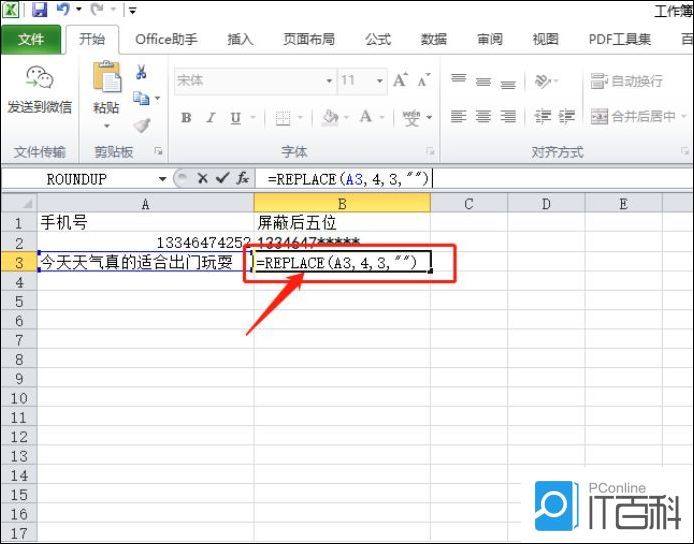Click Increase Font Size icon

point(400,80)
